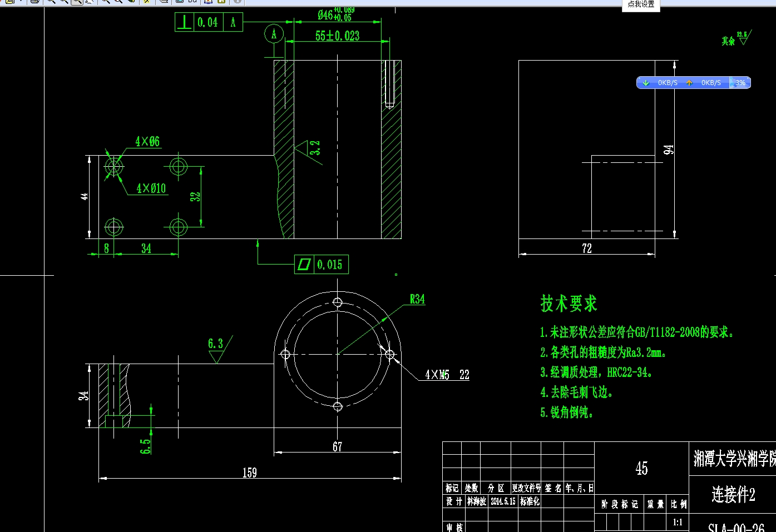The height and width of the screenshot is (532, 776).
Task: Select 湘潭大学兴湘学院 in title block
Action: (734, 459)
